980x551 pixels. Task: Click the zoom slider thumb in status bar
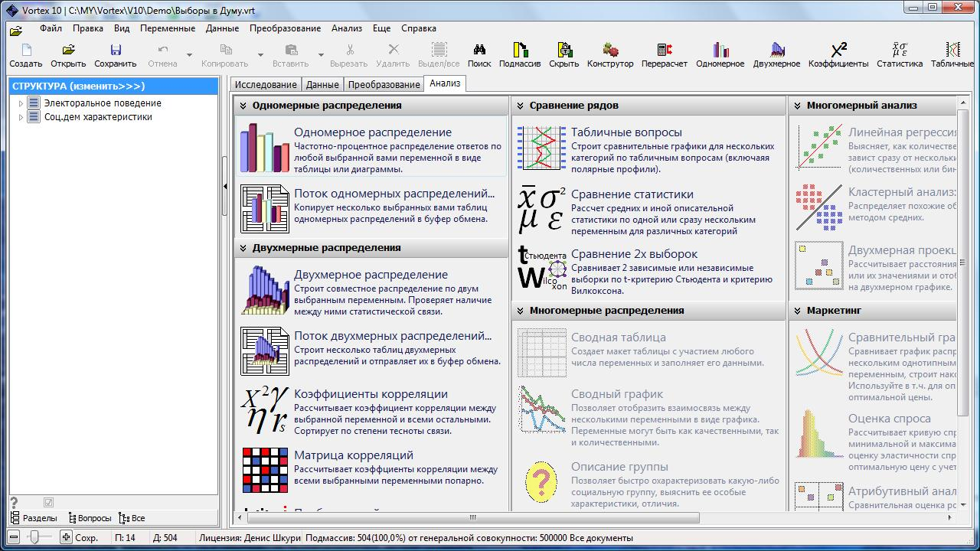point(33,537)
